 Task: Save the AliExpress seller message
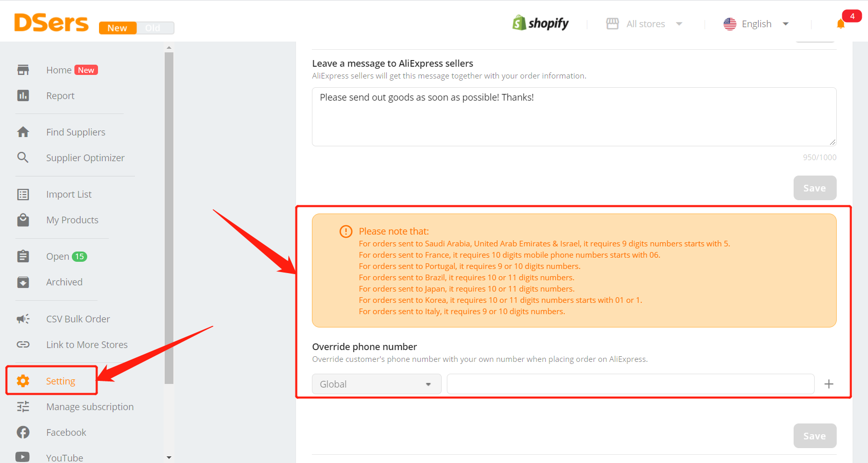[x=815, y=188]
